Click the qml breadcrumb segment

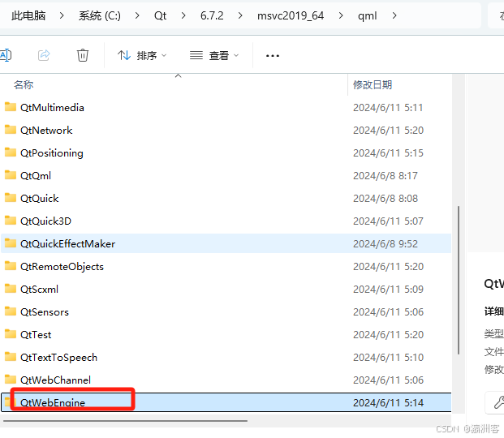coord(367,15)
